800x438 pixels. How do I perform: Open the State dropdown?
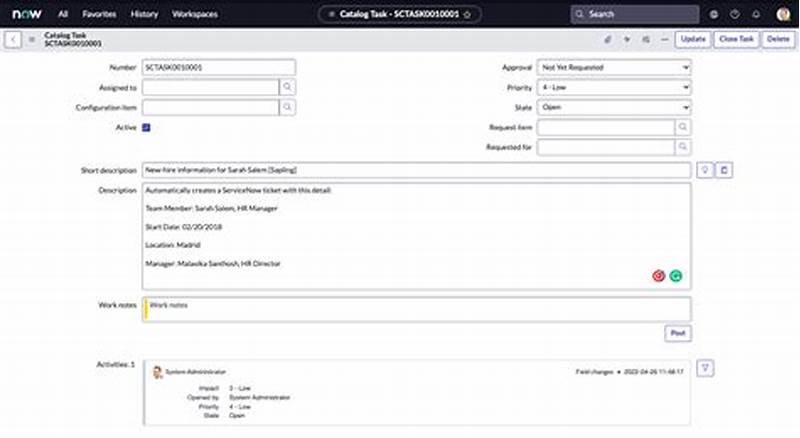tap(614, 107)
